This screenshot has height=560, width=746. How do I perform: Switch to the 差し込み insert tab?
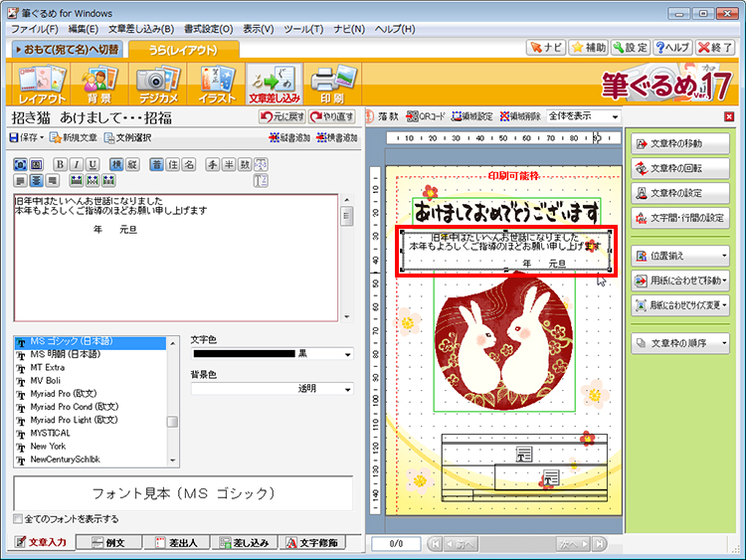245,542
